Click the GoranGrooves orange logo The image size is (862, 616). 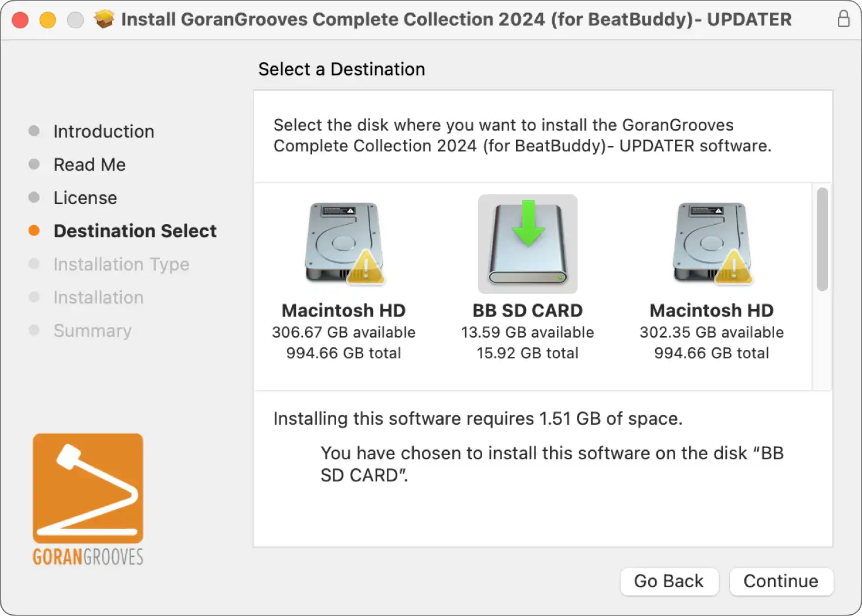pos(88,488)
